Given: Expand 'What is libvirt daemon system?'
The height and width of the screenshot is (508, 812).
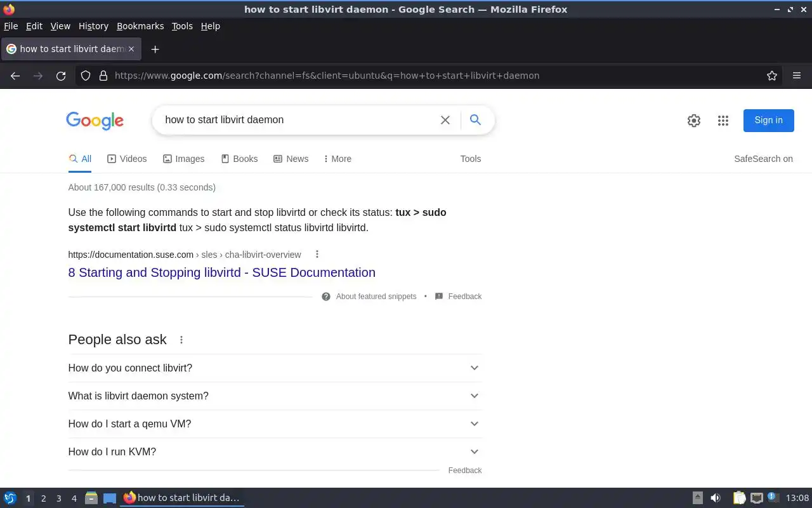Looking at the screenshot, I should point(275,396).
